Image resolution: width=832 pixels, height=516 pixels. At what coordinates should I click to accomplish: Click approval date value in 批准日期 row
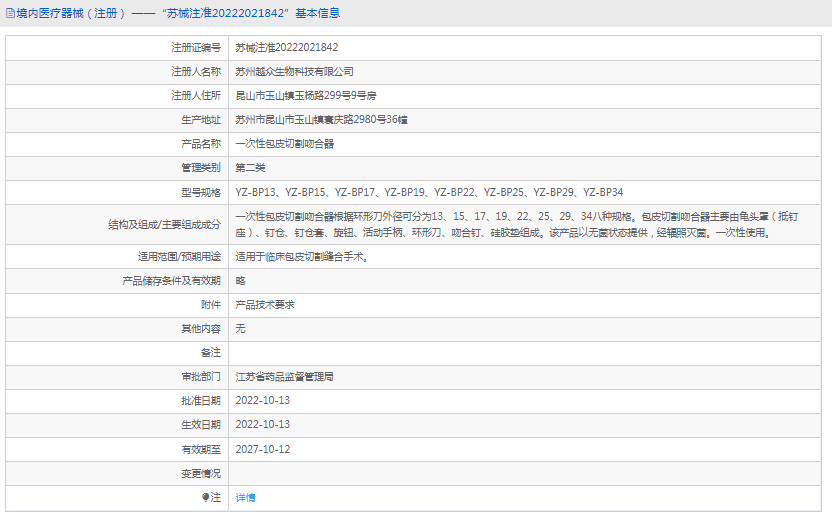(x=263, y=400)
